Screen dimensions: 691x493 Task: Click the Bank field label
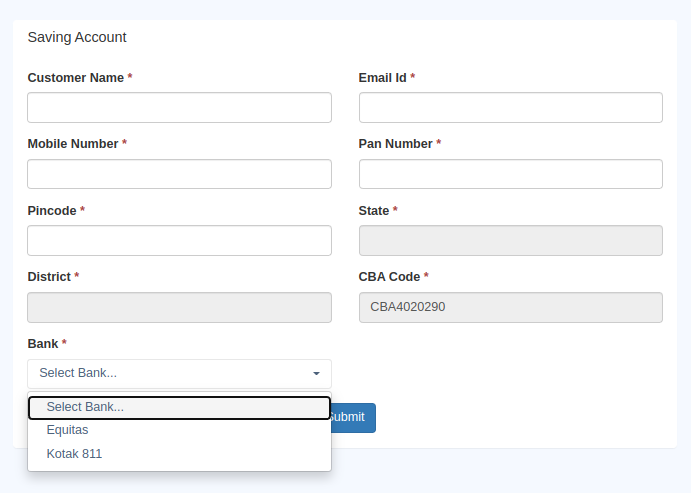43,344
